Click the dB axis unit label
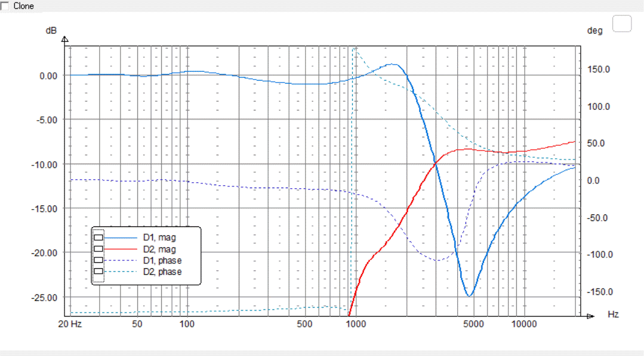The height and width of the screenshot is (356, 644). [x=51, y=30]
